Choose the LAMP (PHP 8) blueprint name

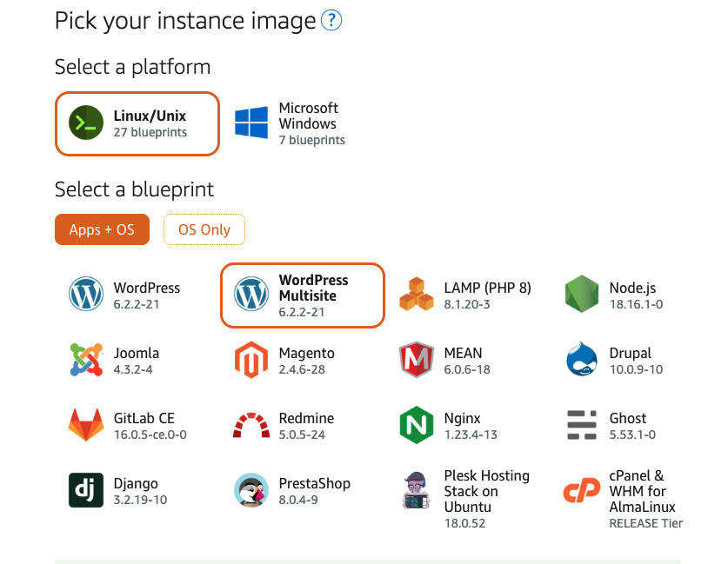click(487, 288)
